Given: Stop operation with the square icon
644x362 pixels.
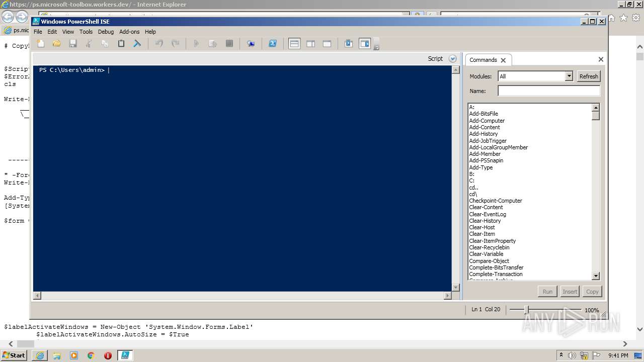Looking at the screenshot, I should tap(229, 44).
